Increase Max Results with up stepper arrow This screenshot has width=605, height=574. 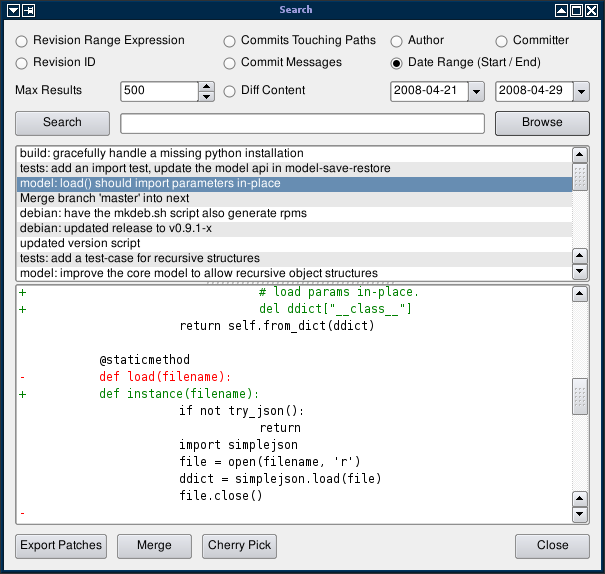pos(206,86)
